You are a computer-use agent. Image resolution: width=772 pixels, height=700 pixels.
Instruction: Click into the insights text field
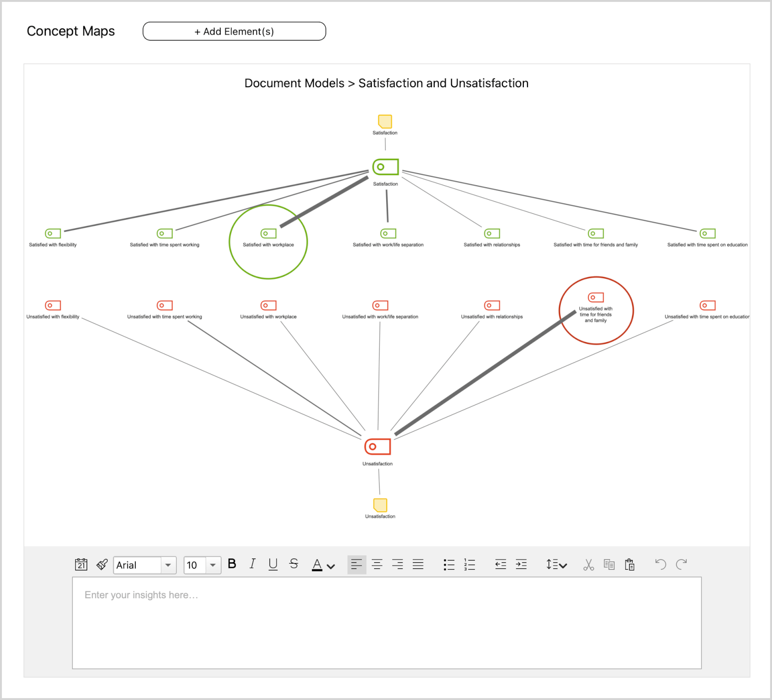(387, 623)
